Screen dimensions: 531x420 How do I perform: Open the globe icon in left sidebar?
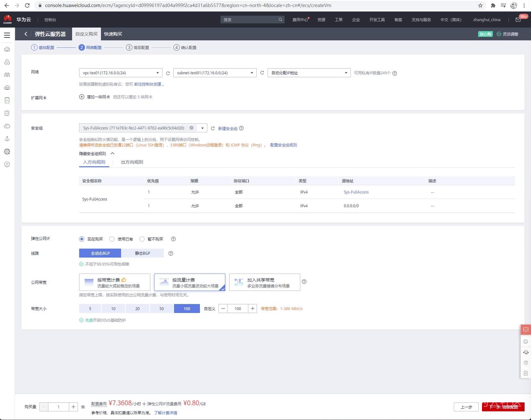pos(7,152)
